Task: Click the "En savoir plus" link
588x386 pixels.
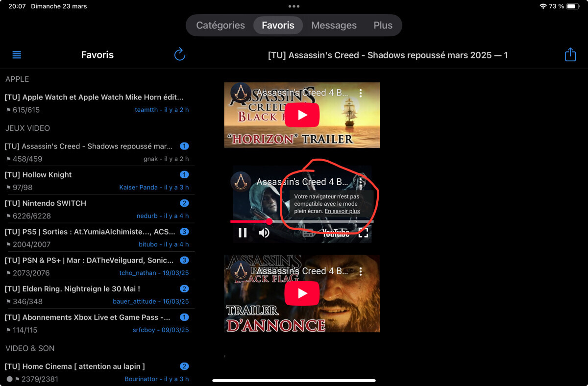Action: (342, 211)
